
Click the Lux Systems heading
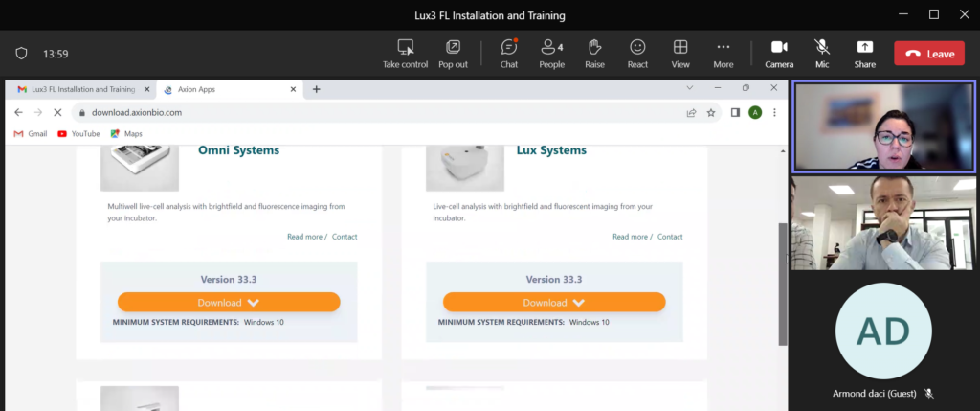click(551, 150)
